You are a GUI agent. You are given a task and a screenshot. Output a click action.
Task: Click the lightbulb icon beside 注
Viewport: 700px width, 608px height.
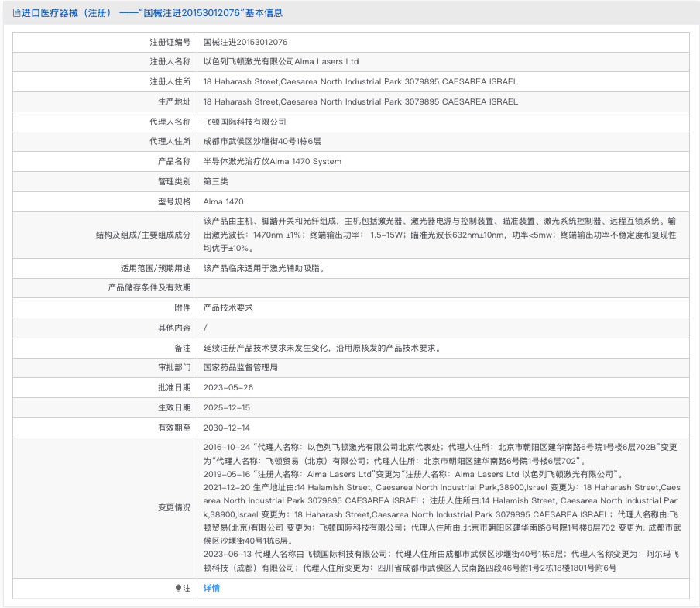point(178,588)
